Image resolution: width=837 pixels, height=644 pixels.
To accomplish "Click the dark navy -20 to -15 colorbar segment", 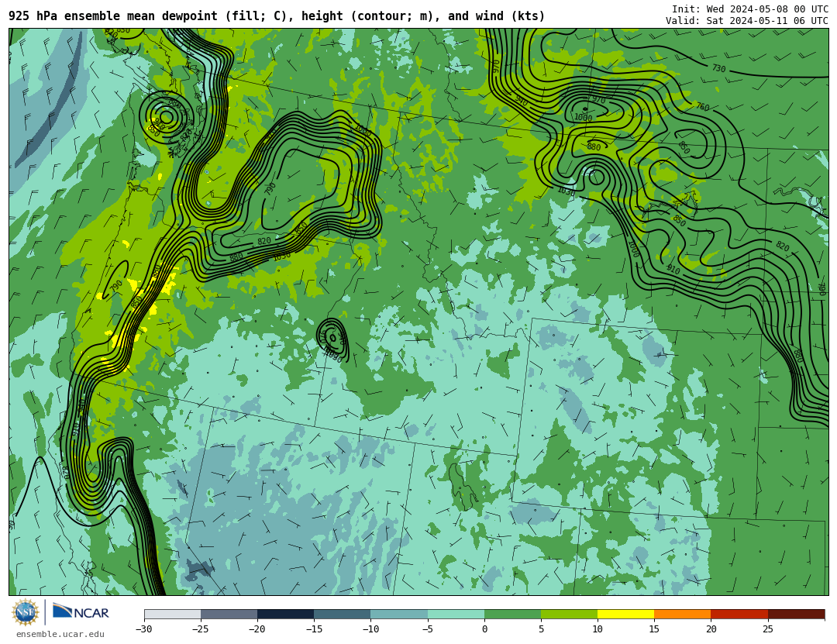I will [x=285, y=614].
